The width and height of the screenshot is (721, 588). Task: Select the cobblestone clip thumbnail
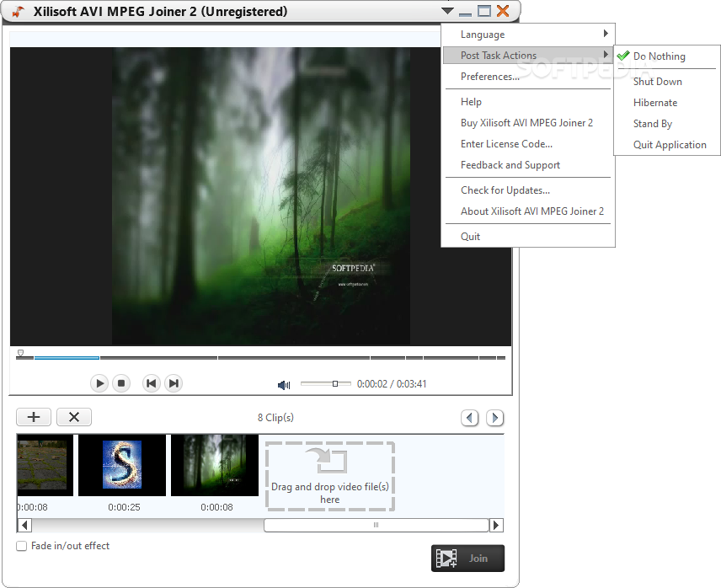coord(45,465)
